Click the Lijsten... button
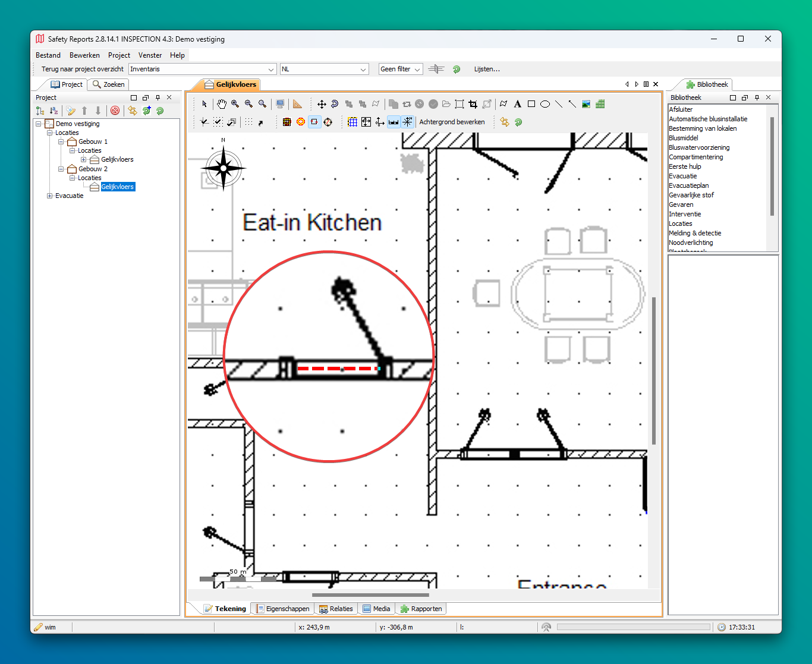Viewport: 812px width, 664px height. pos(487,69)
